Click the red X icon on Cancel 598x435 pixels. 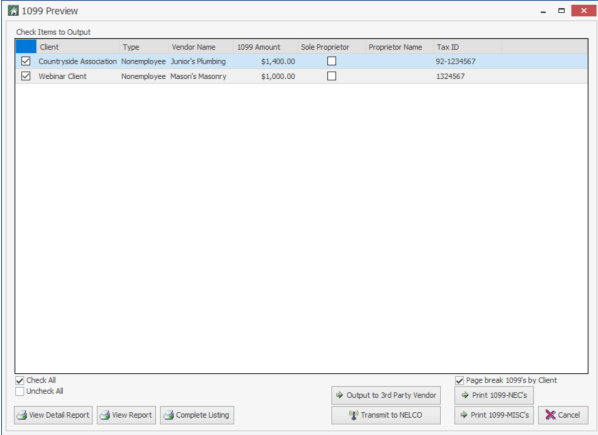pyautogui.click(x=550, y=415)
